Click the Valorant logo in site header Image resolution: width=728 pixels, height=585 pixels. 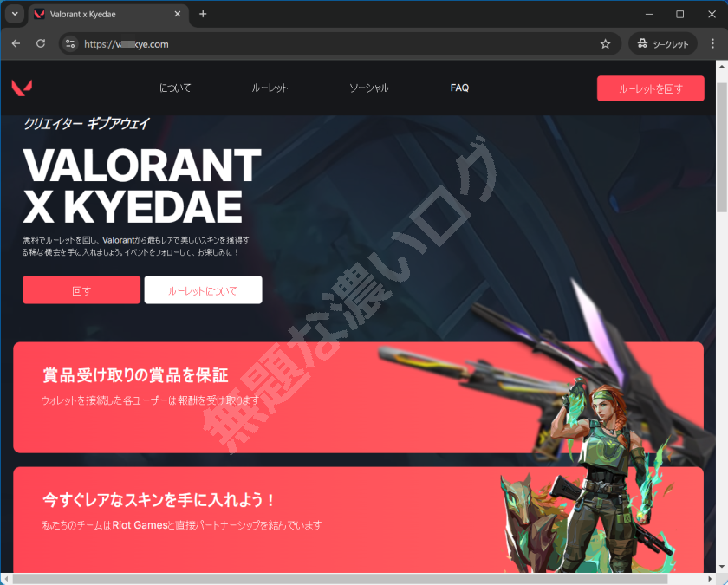(x=22, y=88)
